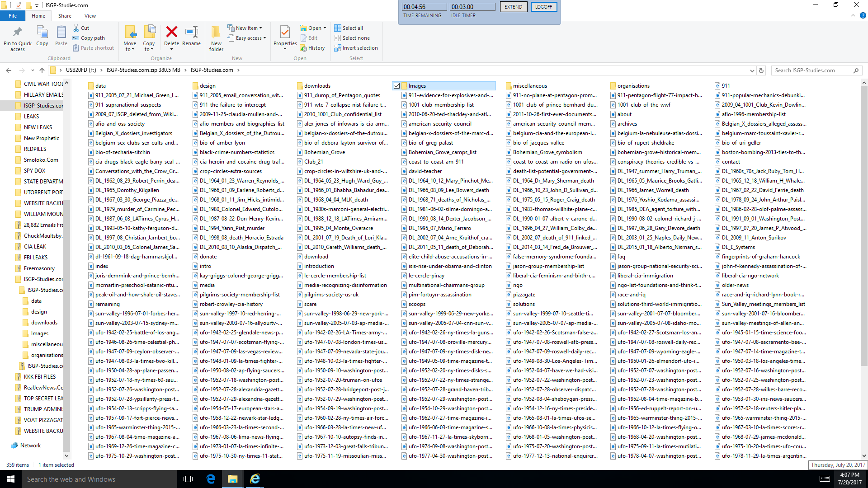Image resolution: width=868 pixels, height=488 pixels.
Task: Click the Delete red X icon
Action: coord(171,32)
